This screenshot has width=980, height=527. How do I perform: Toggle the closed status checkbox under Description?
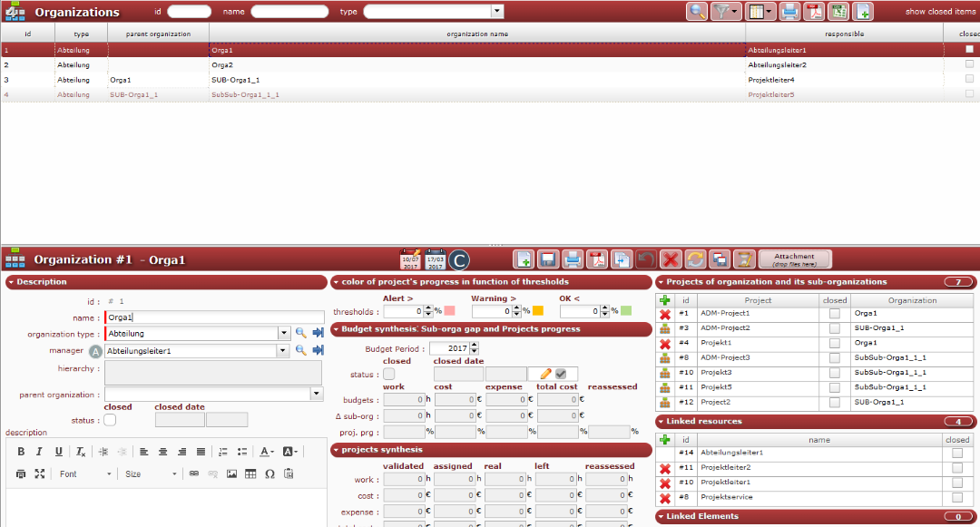[x=110, y=420]
